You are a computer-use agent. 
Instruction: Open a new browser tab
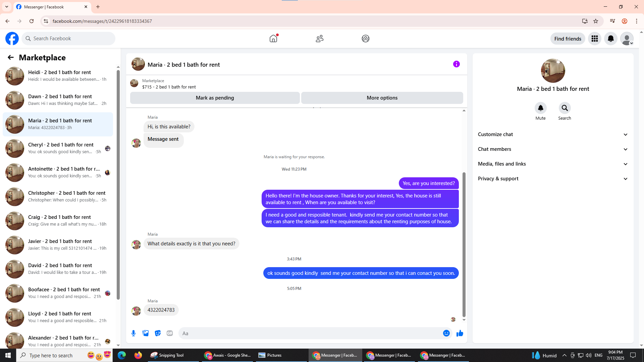pos(98,7)
